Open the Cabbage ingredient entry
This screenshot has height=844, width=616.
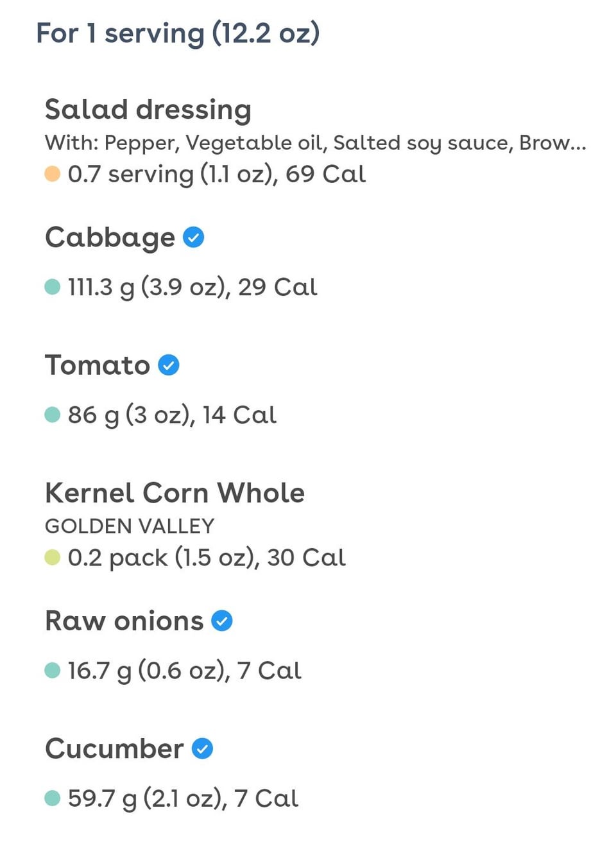pos(110,237)
